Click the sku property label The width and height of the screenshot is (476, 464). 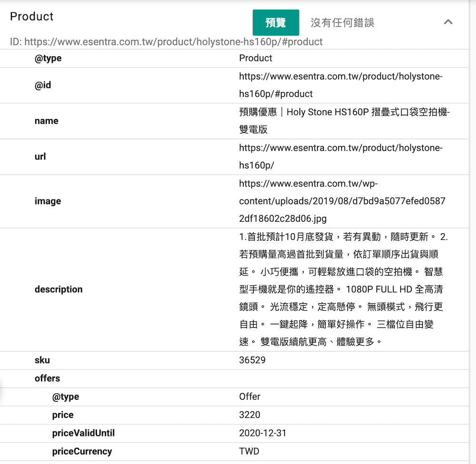coord(42,360)
